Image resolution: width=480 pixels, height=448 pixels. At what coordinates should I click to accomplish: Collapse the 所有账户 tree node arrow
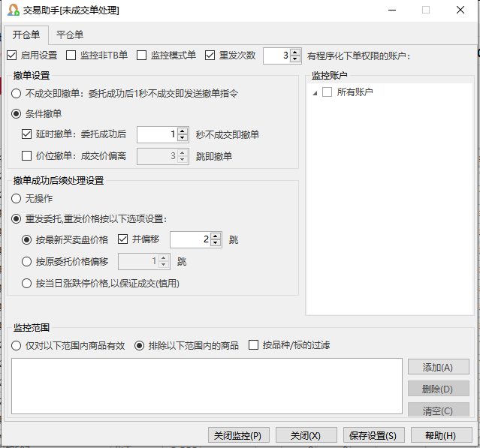pyautogui.click(x=315, y=93)
